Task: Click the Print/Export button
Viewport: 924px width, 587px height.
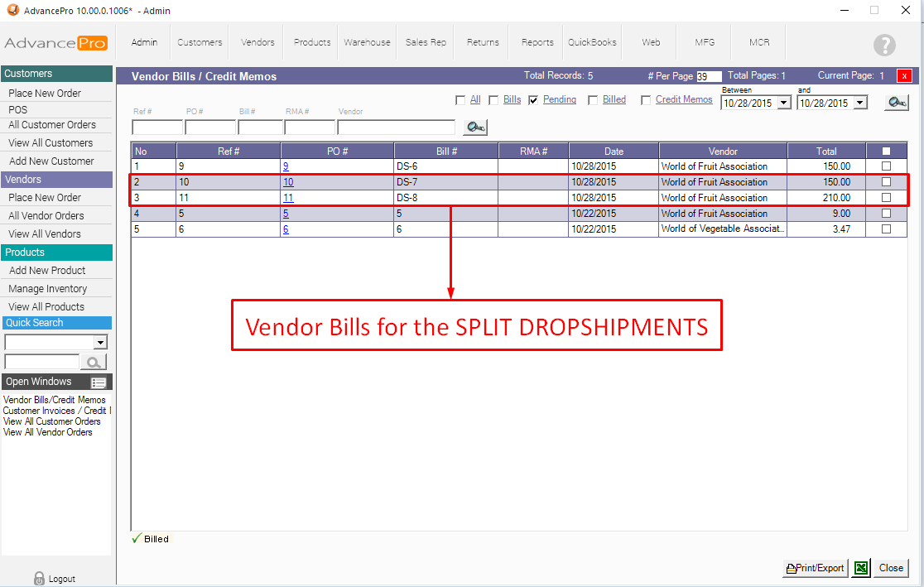Action: click(x=815, y=568)
